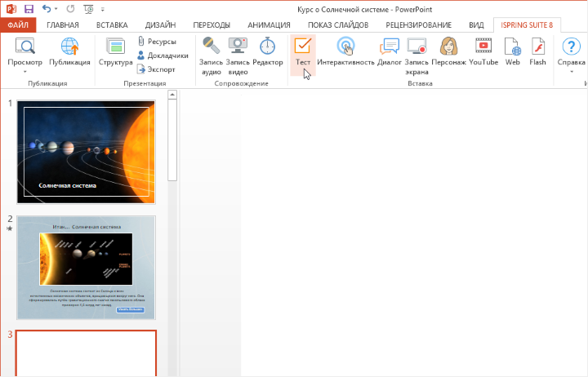Open the Undo history dropdown arrow
Image resolution: width=588 pixels, height=377 pixels.
pyautogui.click(x=56, y=9)
